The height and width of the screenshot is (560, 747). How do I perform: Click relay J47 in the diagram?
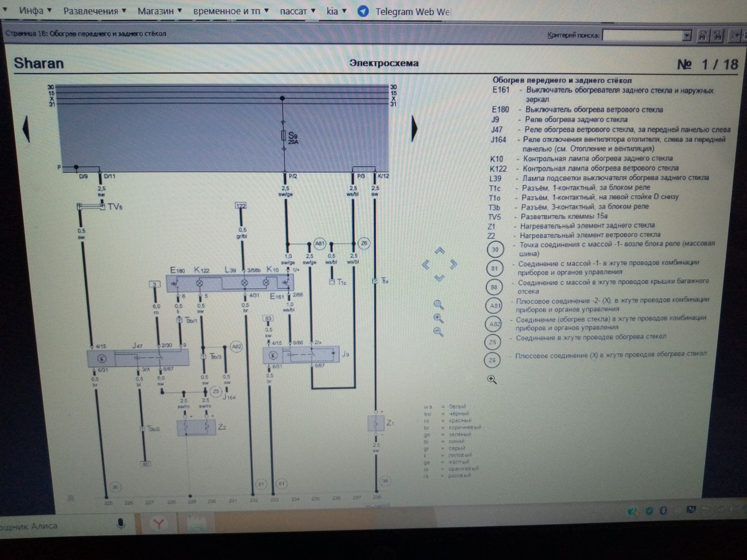138,358
